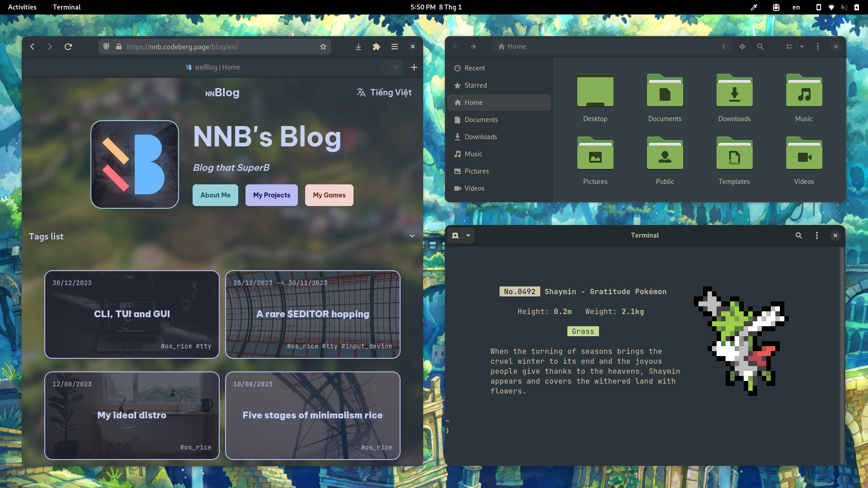Open the My Projects page
868x488 pixels.
[272, 195]
